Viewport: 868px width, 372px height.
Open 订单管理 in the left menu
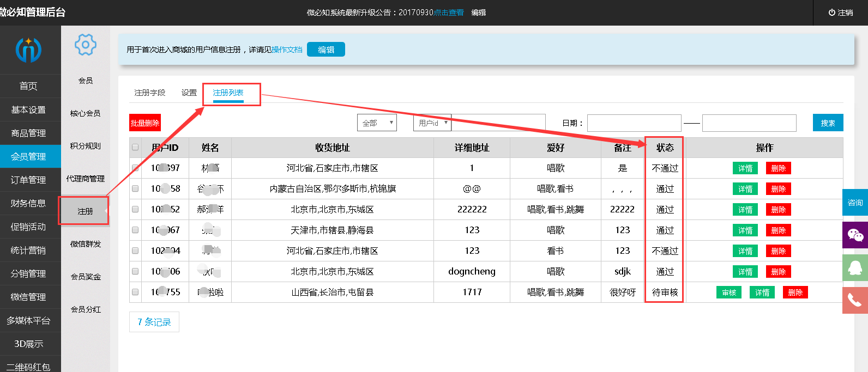[28, 180]
